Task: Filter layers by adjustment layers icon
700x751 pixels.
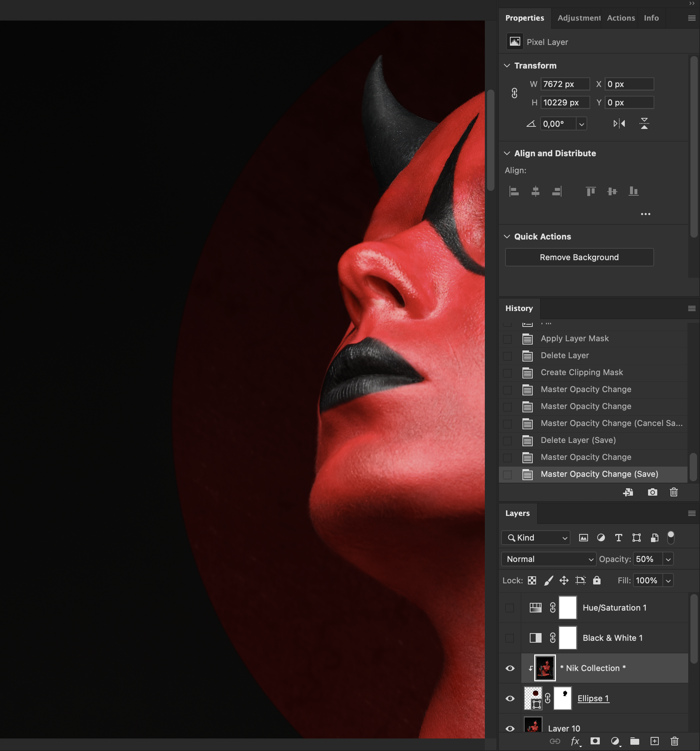Action: [601, 538]
